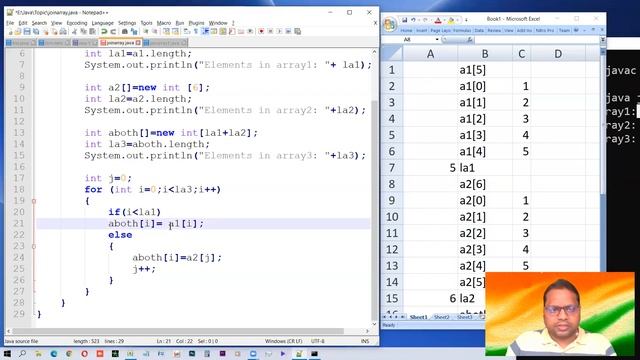Open the Plugins menu in Notepad++

tap(196, 23)
